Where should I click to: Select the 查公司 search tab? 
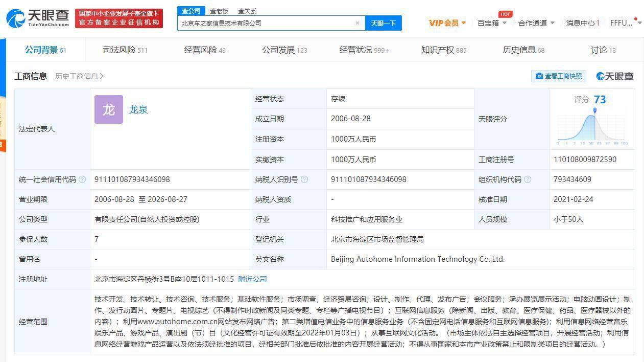point(191,11)
